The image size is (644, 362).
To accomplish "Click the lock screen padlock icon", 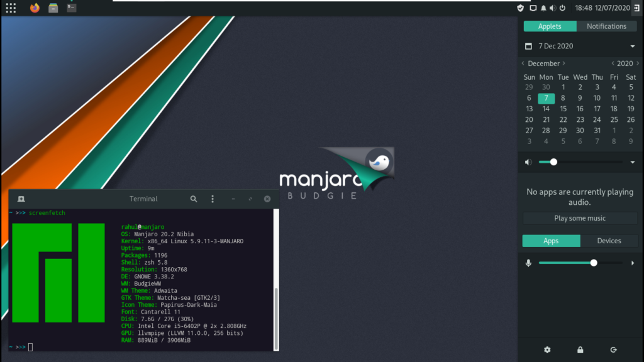I will (580, 349).
